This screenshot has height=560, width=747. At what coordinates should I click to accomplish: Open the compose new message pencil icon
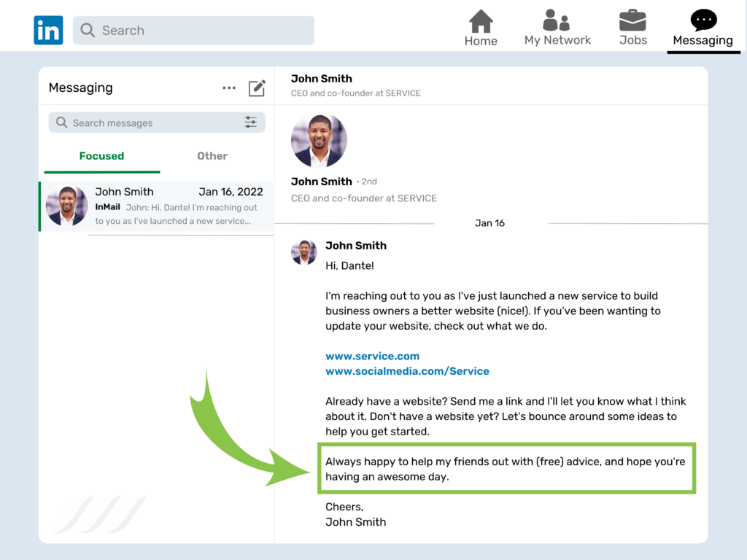(257, 87)
